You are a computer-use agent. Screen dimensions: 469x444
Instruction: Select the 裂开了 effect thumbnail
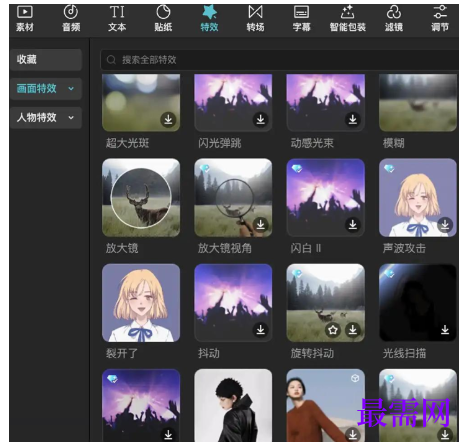point(141,303)
